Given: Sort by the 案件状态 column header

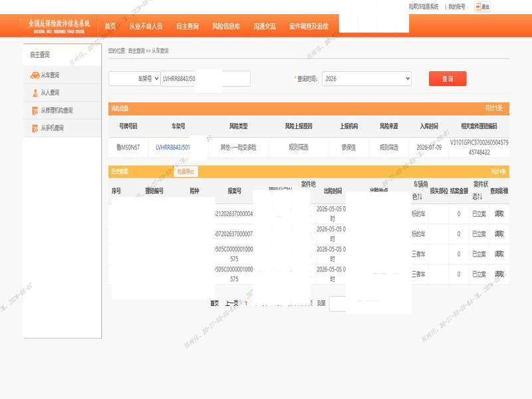Looking at the screenshot, I should tap(480, 190).
